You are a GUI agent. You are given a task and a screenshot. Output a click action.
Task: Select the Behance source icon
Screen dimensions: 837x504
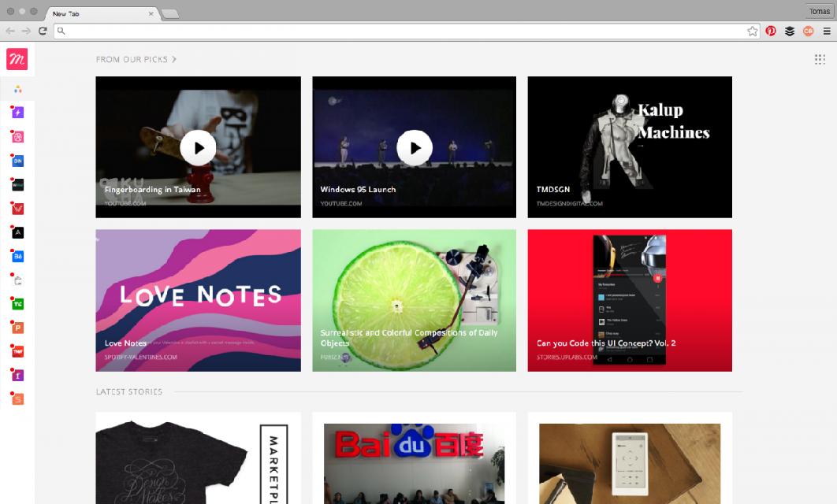click(x=17, y=256)
